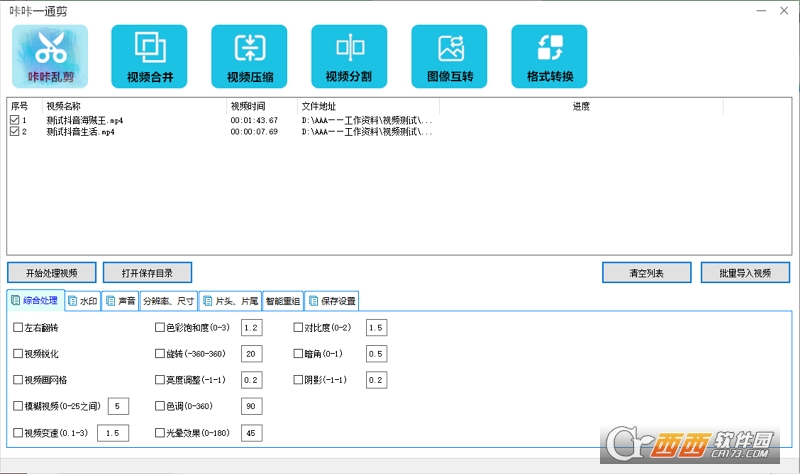Click the saturation value field 1.2
The width and height of the screenshot is (800, 474).
pyautogui.click(x=252, y=328)
